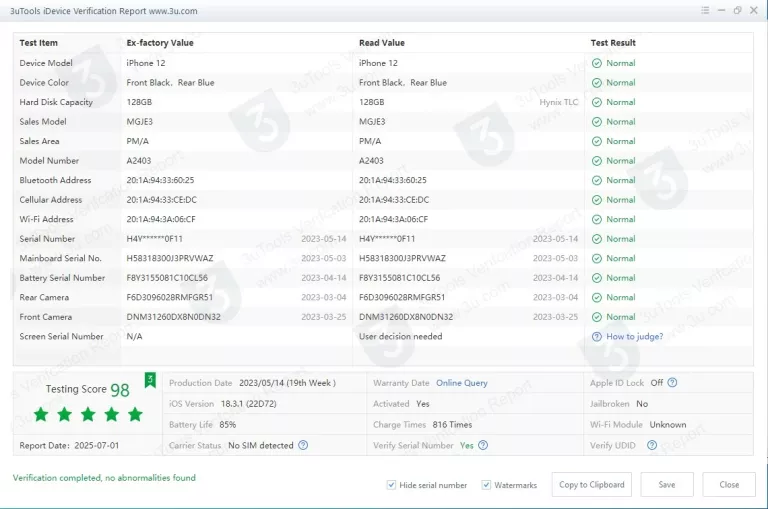Click Normal check icon in Device Color row

tap(597, 83)
